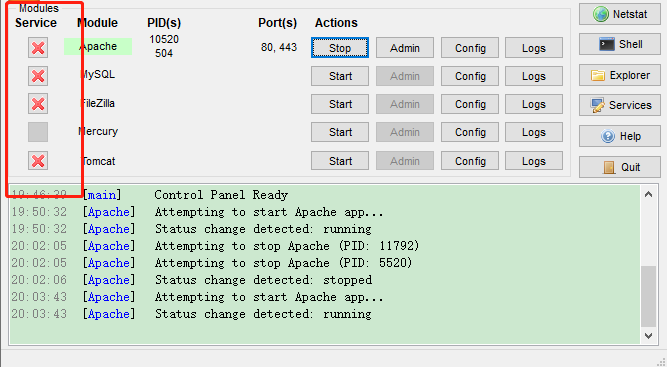Open the Config menu for Tomcat
This screenshot has width=667, height=367.
tap(470, 161)
